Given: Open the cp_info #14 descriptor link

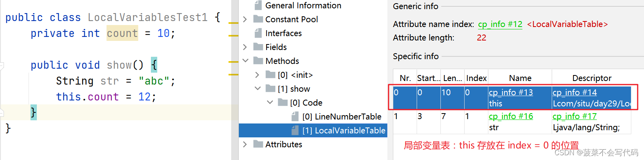Looking at the screenshot, I should 574,92.
